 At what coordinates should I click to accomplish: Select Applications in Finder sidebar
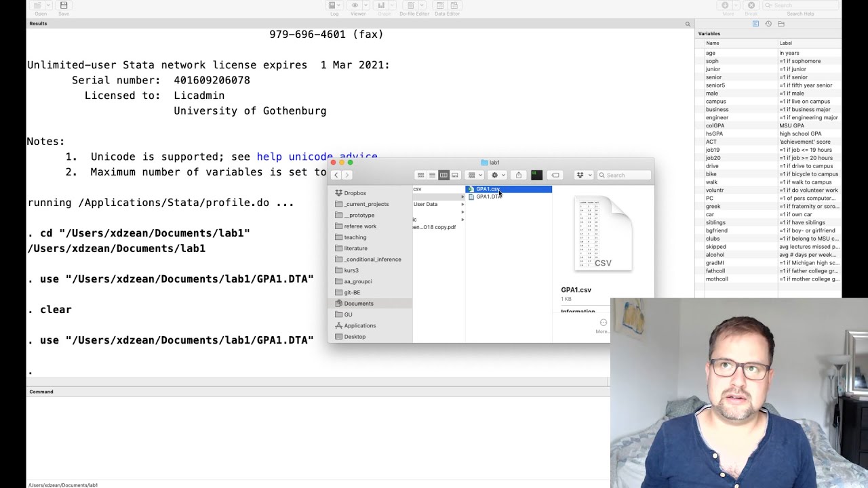[x=359, y=325]
